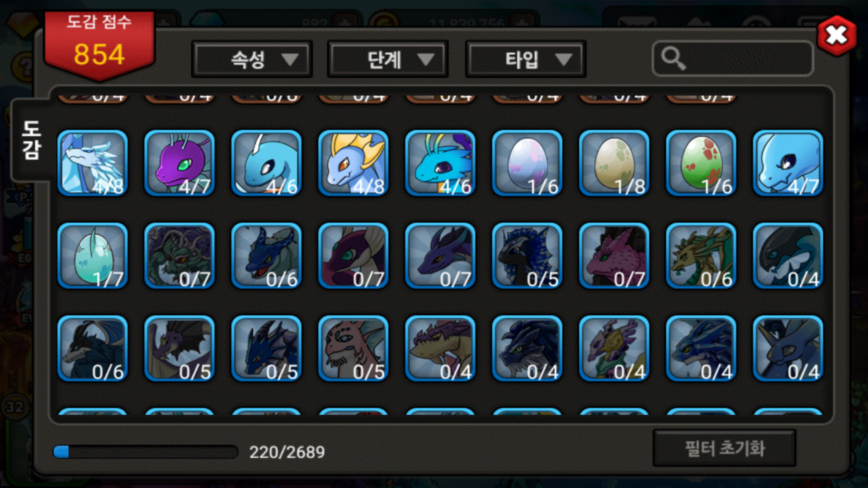The width and height of the screenshot is (868, 488).
Task: Open the beige spotted egg 1/8
Action: coord(614,163)
